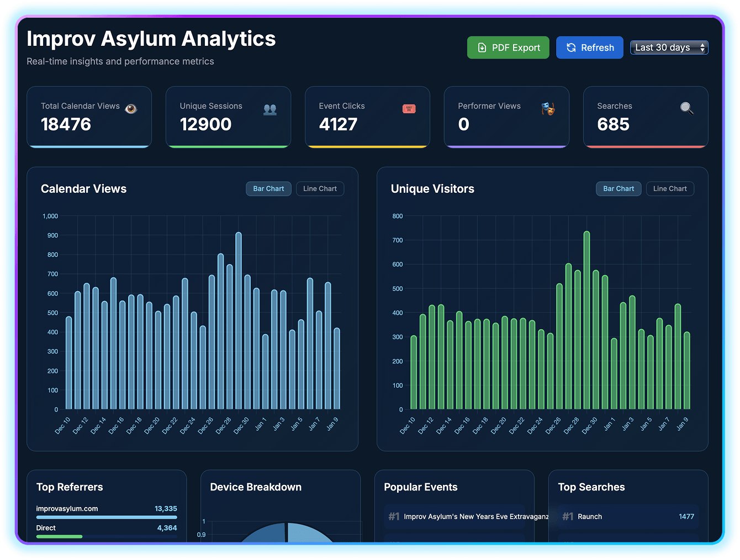Click the Dec 10 label on Calendar Views axis
This screenshot has width=740, height=560.
[x=62, y=425]
